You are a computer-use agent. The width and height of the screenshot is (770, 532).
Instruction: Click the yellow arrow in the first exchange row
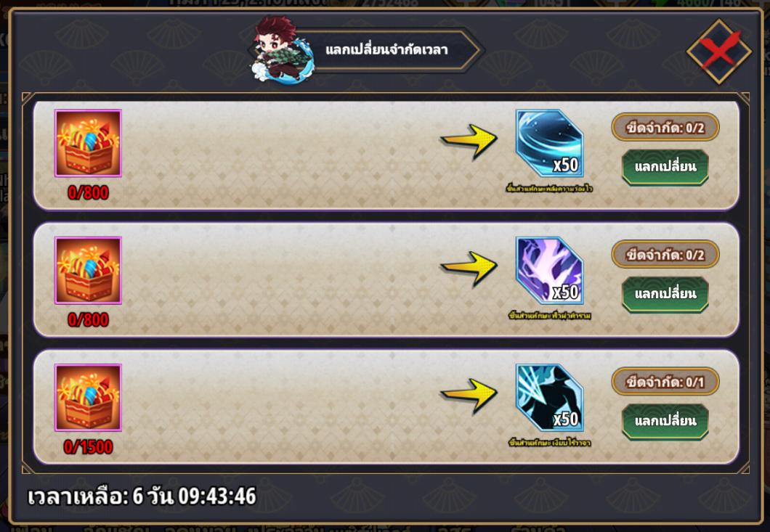(469, 141)
